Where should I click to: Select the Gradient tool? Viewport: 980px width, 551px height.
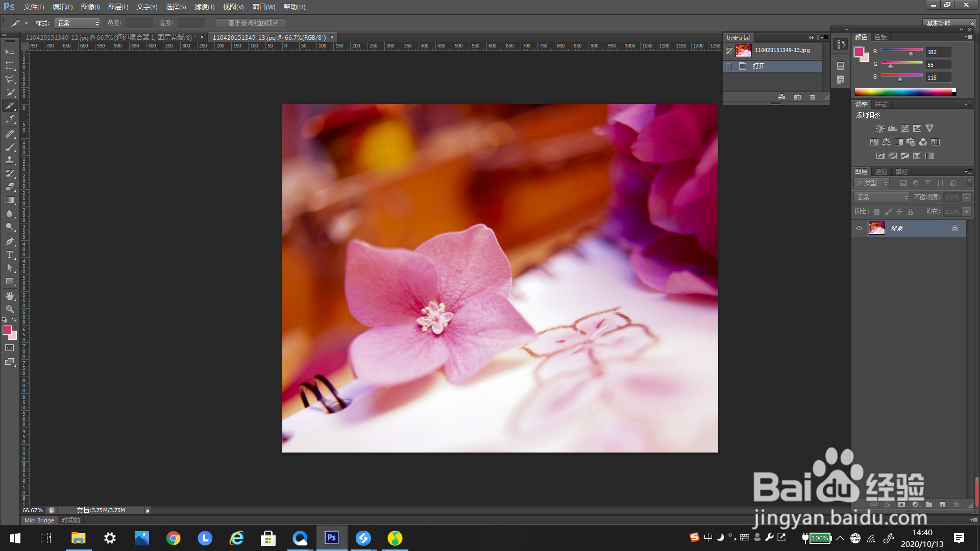(x=10, y=201)
